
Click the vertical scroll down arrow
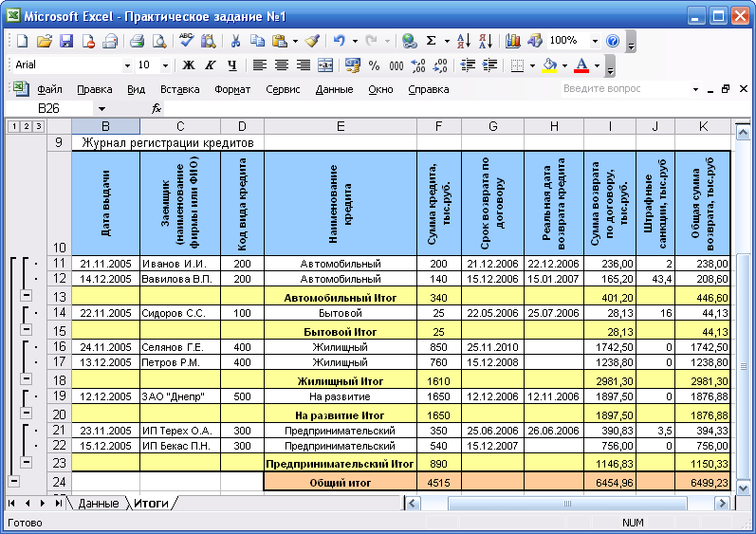pyautogui.click(x=743, y=488)
